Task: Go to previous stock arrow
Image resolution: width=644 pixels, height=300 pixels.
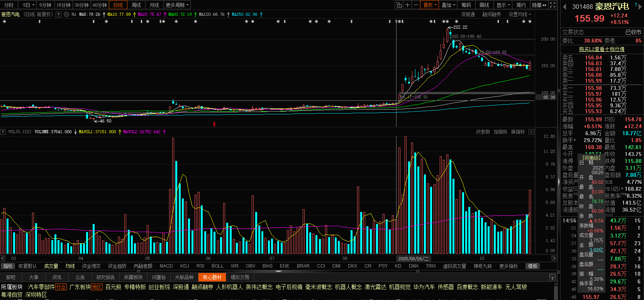Action: 564,7
